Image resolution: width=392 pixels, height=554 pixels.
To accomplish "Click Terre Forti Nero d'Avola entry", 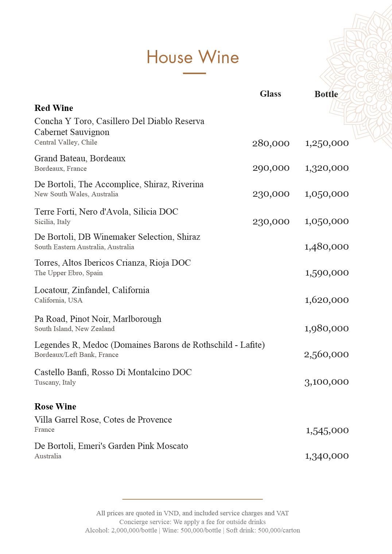I will click(x=106, y=212).
